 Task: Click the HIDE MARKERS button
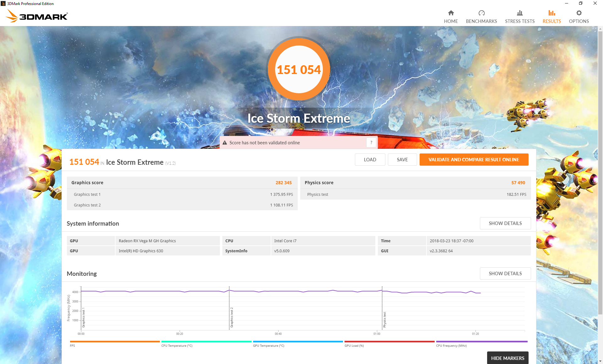(508, 358)
